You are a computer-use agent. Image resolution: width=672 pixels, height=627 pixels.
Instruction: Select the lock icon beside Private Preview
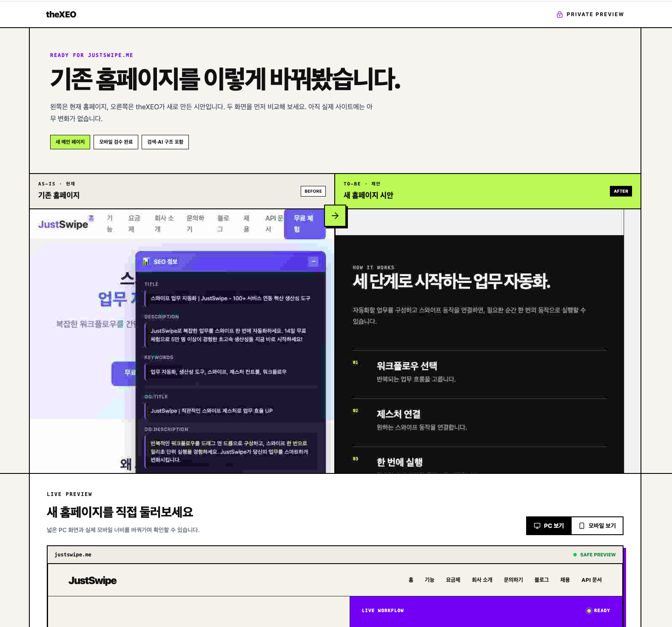coord(560,14)
